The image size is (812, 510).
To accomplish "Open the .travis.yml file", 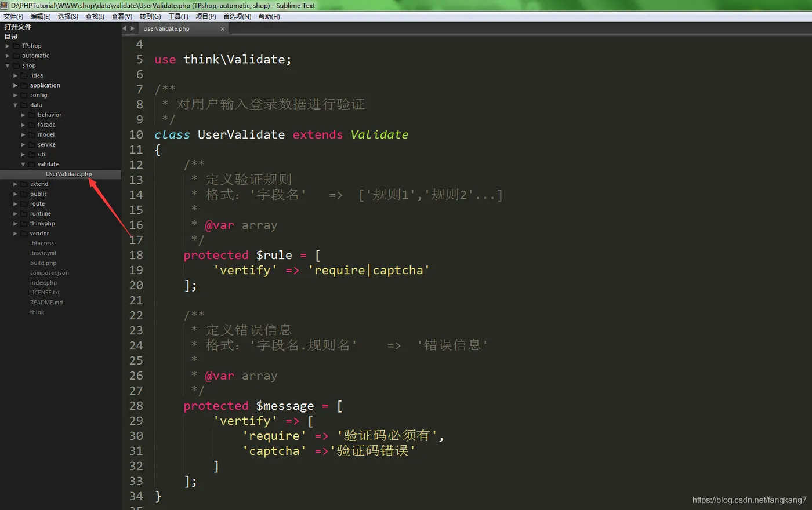I will pos(43,253).
